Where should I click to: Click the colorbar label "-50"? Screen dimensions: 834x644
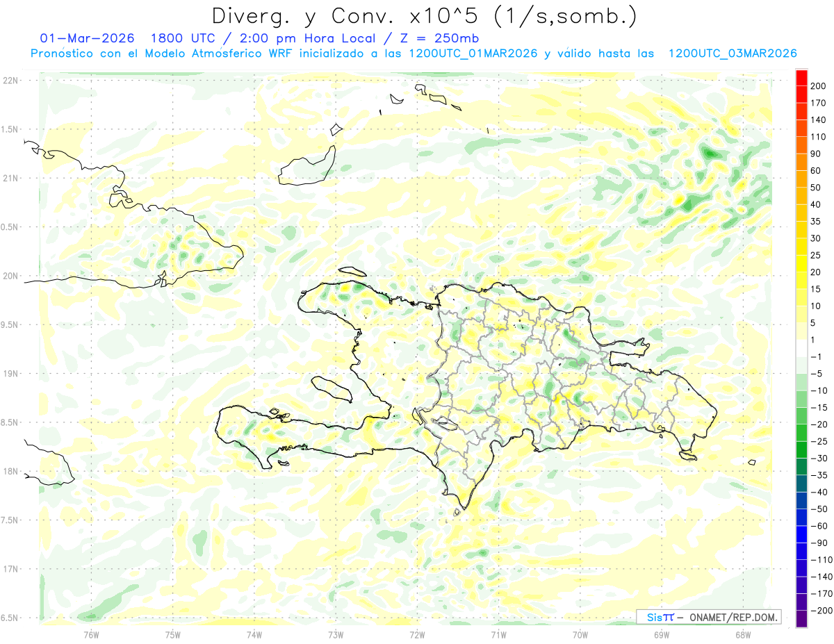(x=819, y=509)
